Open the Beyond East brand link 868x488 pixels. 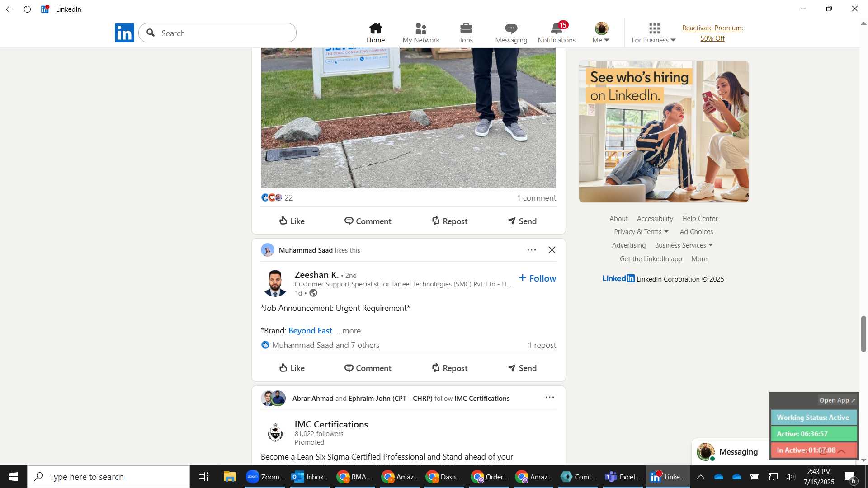pos(310,331)
